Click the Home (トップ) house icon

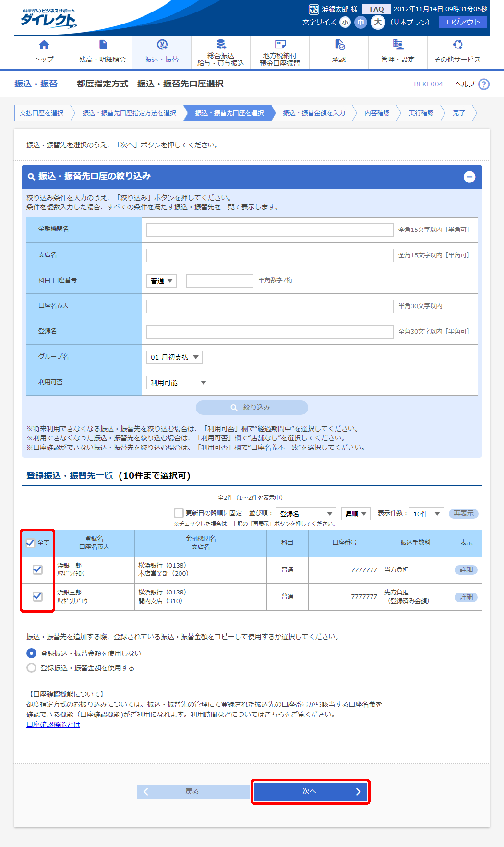pyautogui.click(x=44, y=45)
